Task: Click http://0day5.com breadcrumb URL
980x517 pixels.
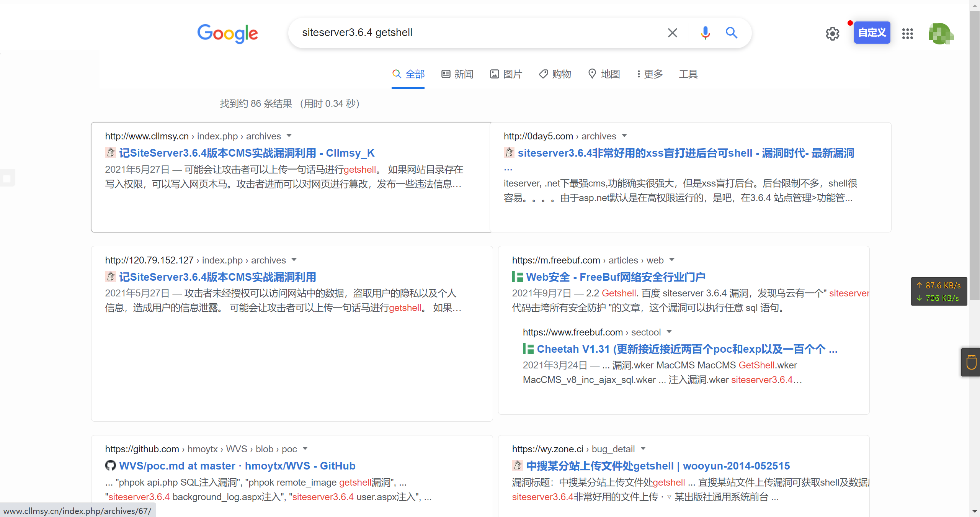Action: [538, 136]
